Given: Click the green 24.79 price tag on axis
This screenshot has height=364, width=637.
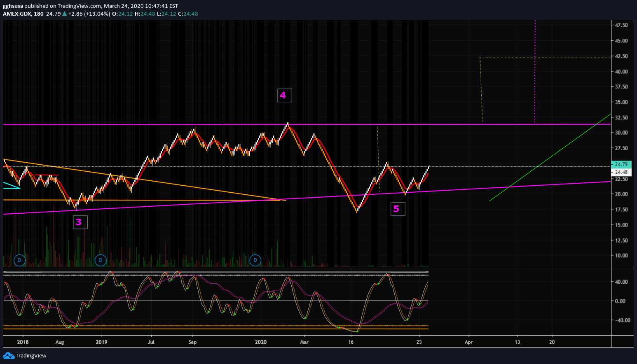Looking at the screenshot, I should tap(621, 164).
